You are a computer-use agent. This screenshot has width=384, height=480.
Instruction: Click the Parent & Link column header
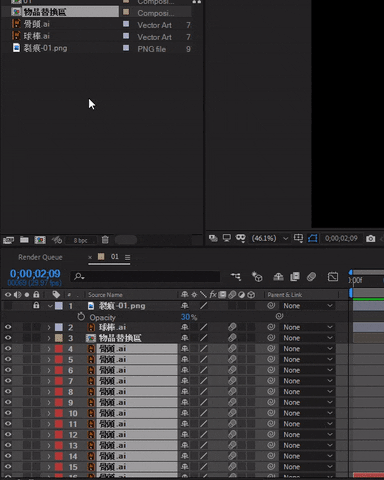click(x=285, y=295)
